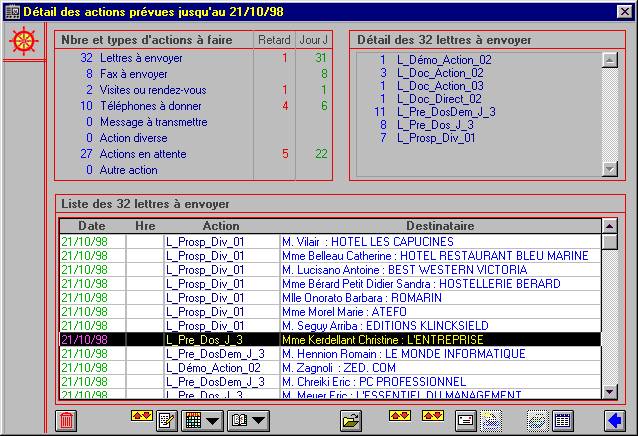
Task: Click yellow up/down arrows right of folder icon
Action: pyautogui.click(x=400, y=416)
